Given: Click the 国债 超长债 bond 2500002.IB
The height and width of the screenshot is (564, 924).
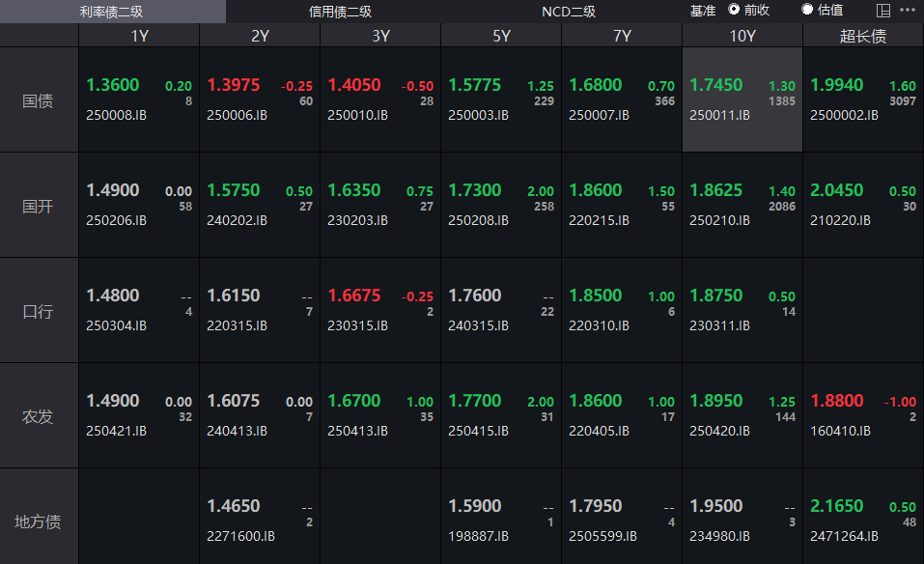Looking at the screenshot, I should 862,100.
